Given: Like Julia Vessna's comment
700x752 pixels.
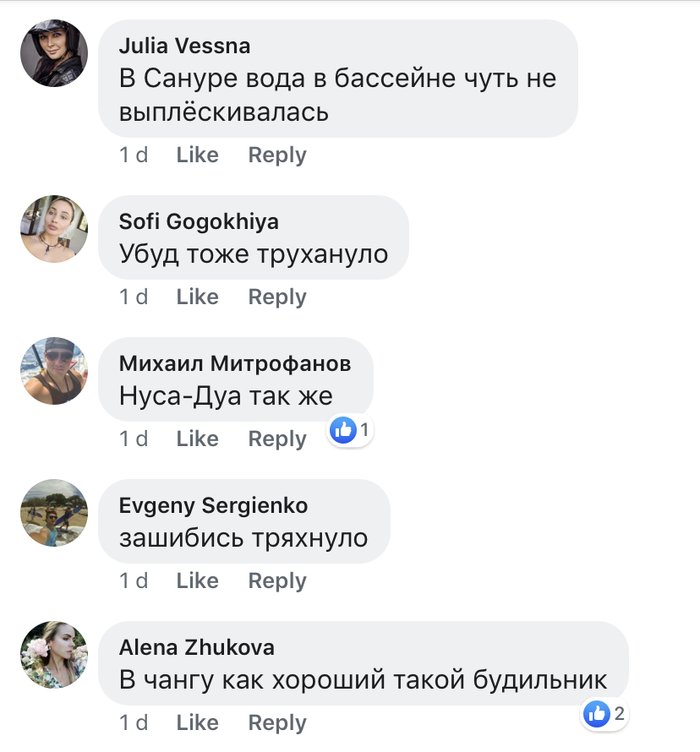Looking at the screenshot, I should 197,155.
